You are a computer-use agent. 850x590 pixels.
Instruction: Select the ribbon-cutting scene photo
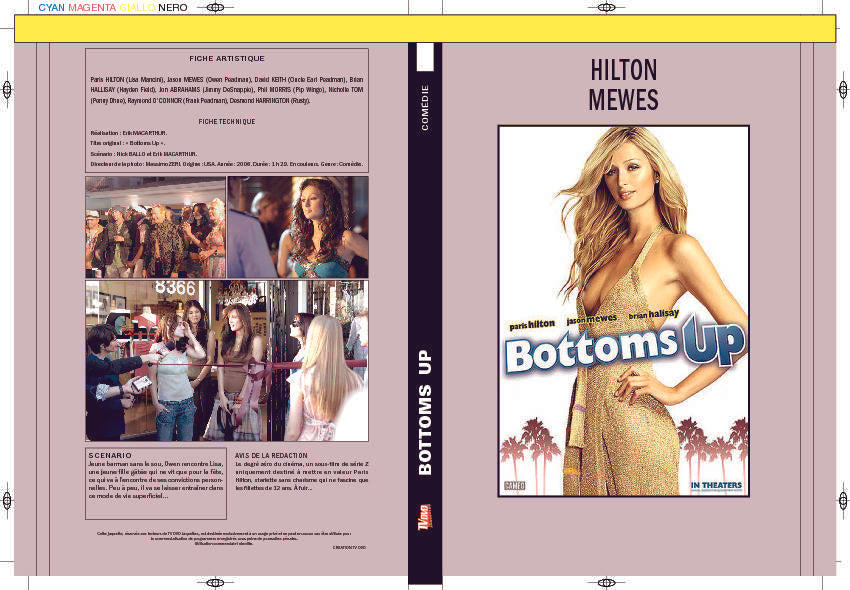click(x=227, y=361)
